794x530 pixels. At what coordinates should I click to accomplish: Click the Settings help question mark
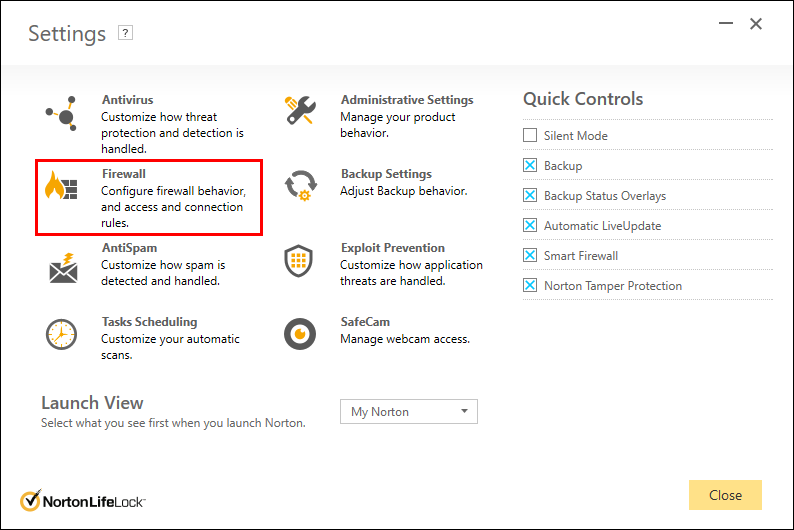125,33
